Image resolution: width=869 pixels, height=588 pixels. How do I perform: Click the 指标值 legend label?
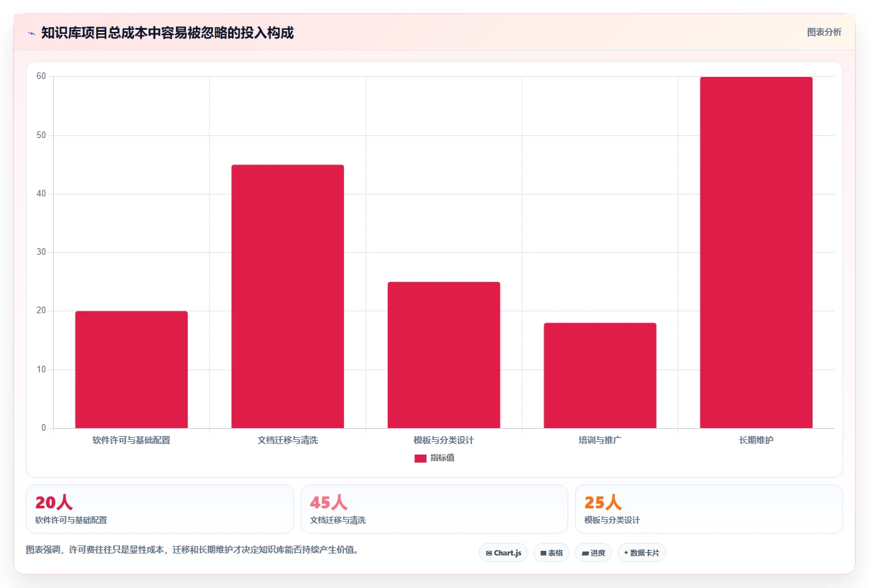tap(442, 458)
